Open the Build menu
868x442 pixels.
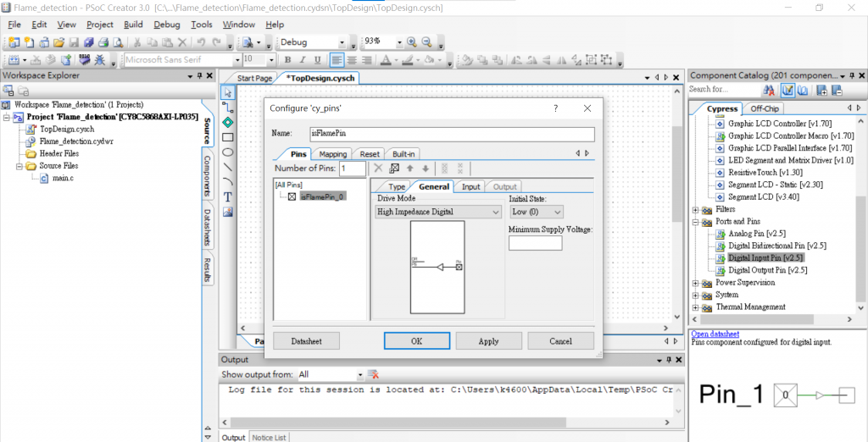point(133,25)
